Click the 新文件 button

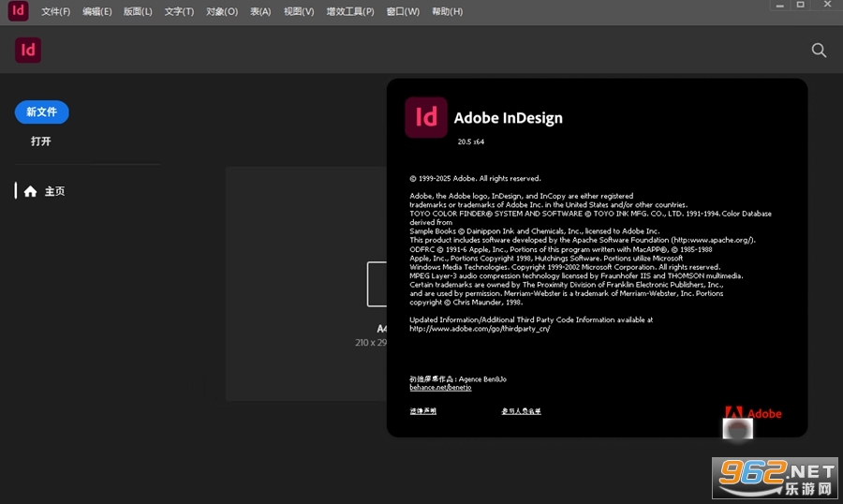coord(42,111)
